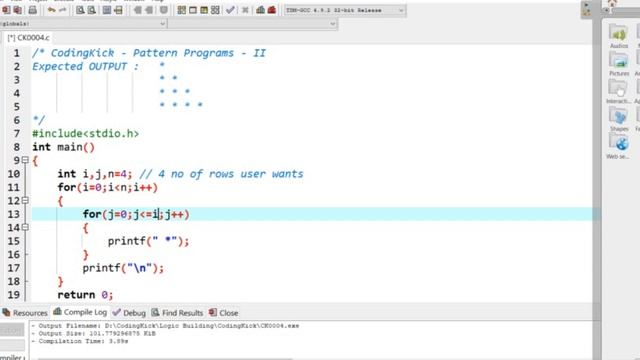Switch to the Find Results tab
640x360 pixels.
click(177, 313)
